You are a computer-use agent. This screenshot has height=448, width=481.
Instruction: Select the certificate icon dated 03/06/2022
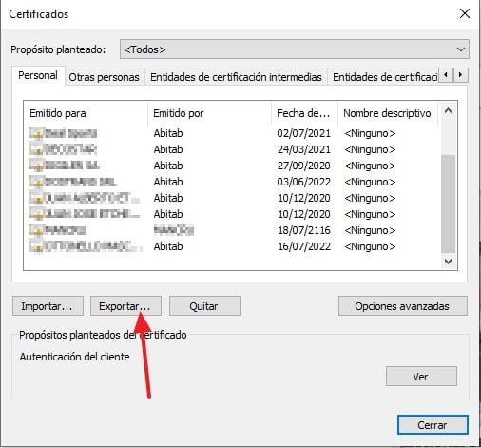(36, 182)
